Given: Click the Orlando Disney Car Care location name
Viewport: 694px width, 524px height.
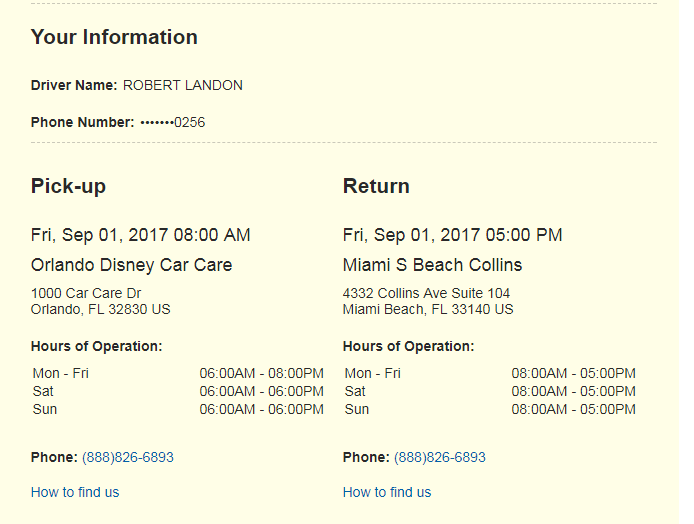Looking at the screenshot, I should point(132,265).
